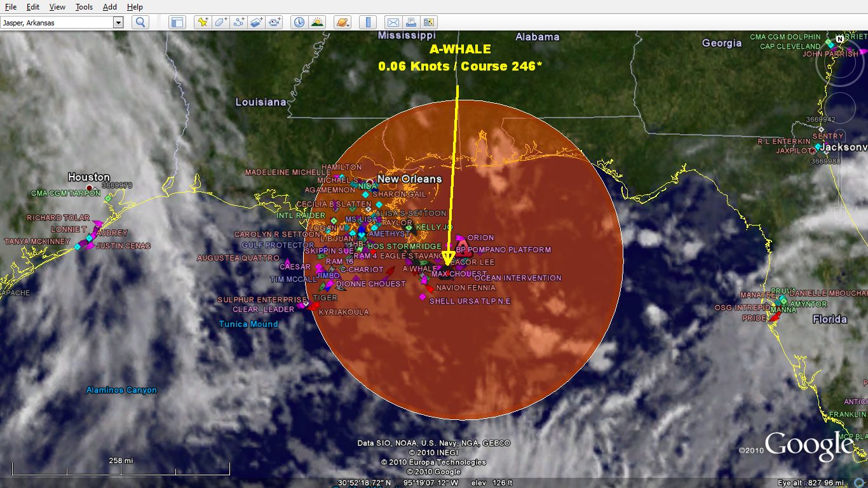The height and width of the screenshot is (488, 868).
Task: Select the GULF PROTECTOR vessel label
Action: click(278, 245)
